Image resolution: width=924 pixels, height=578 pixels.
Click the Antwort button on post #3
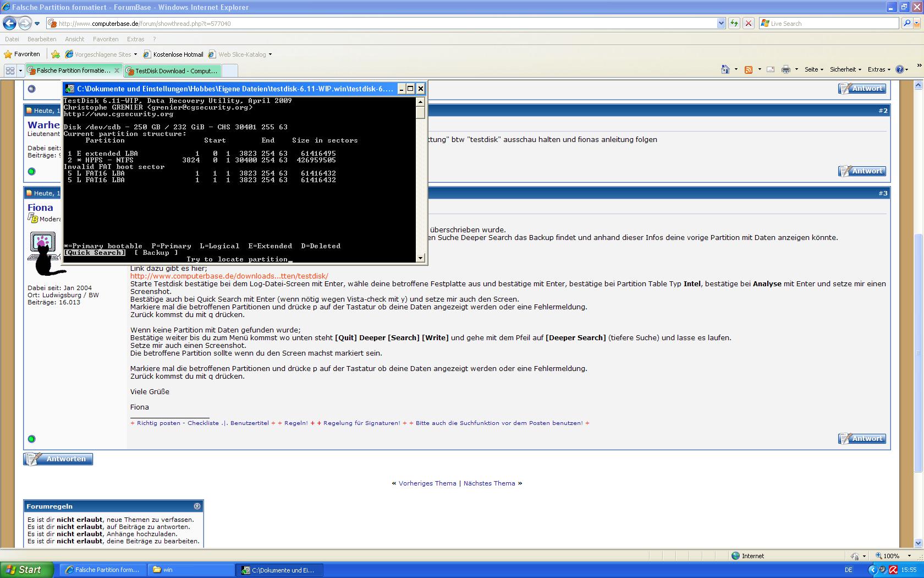pyautogui.click(x=862, y=439)
